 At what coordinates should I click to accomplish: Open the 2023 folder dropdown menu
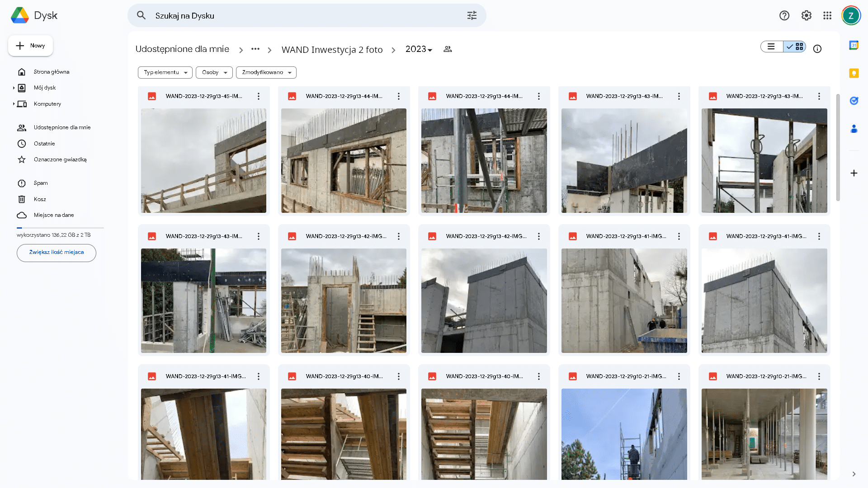coord(419,49)
